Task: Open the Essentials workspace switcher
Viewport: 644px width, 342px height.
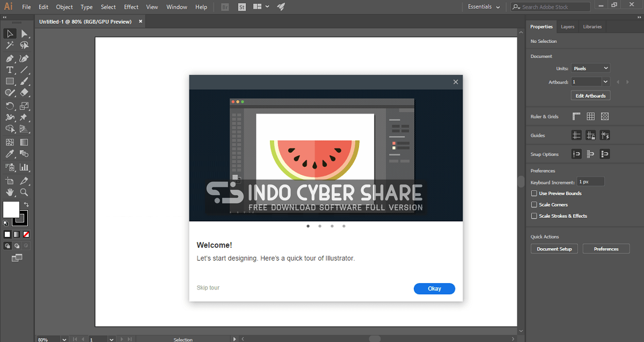Action: pyautogui.click(x=484, y=7)
